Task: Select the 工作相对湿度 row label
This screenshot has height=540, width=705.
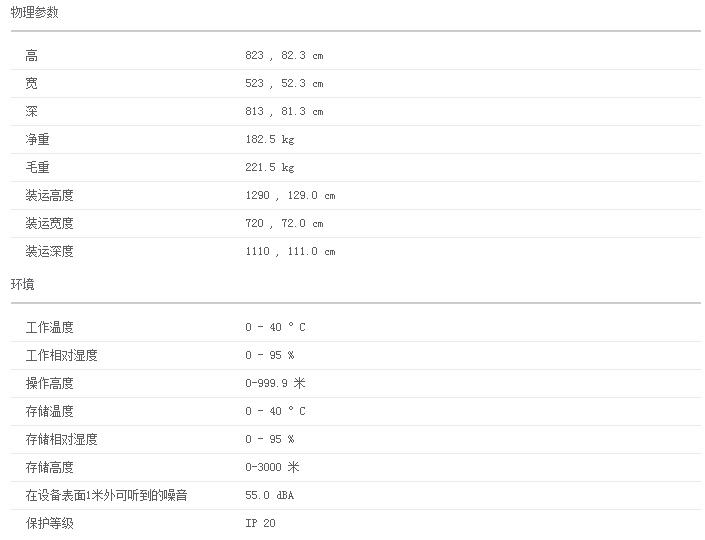Action: coord(62,356)
